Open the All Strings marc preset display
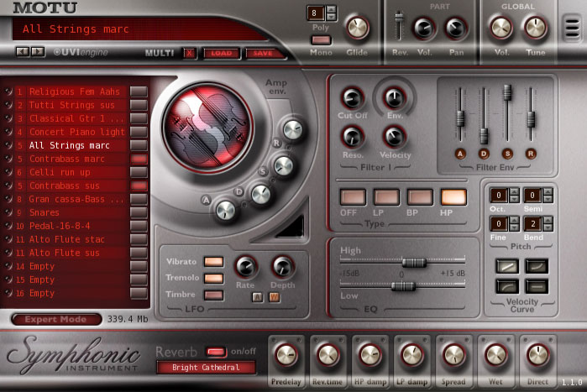Image resolution: width=587 pixels, height=392 pixels. pos(139,29)
